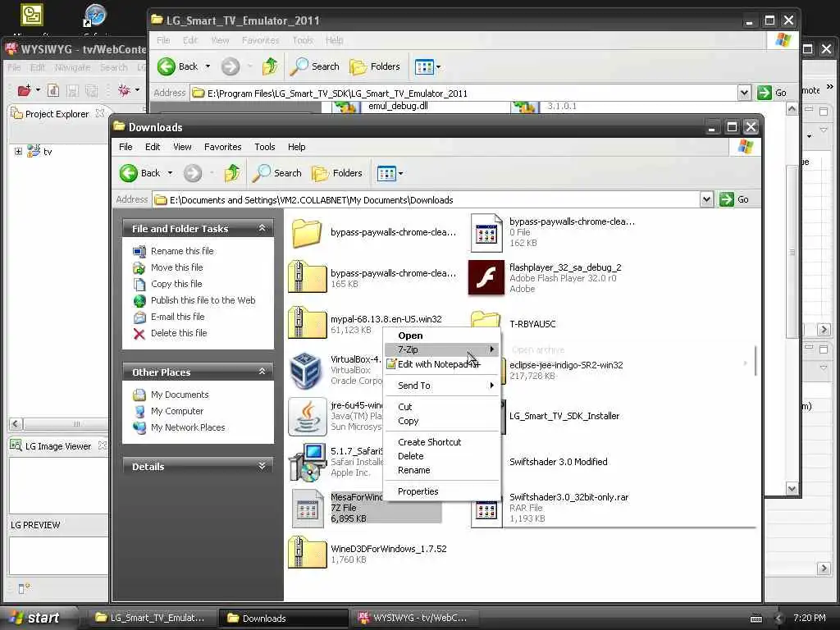Viewport: 840px width, 630px height.
Task: Click Back in LG_Smart_TV_Emulator_2011 window
Action: pos(178,66)
